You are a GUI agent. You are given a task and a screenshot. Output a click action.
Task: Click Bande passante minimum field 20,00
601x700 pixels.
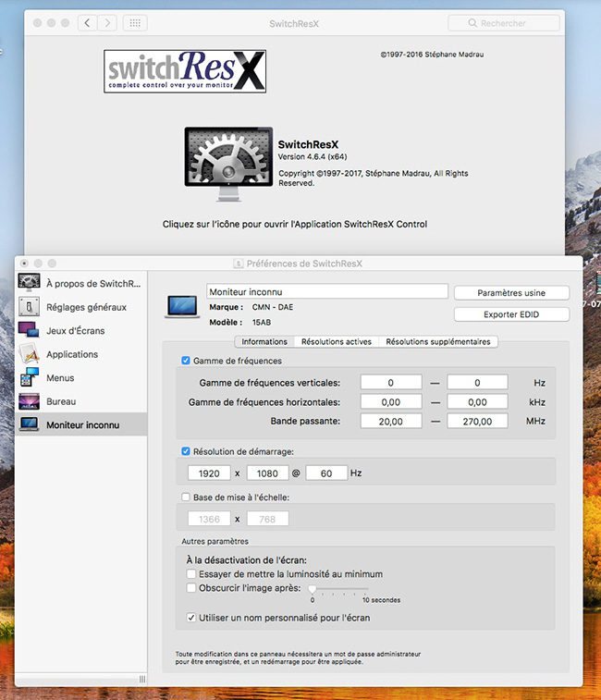tap(391, 422)
